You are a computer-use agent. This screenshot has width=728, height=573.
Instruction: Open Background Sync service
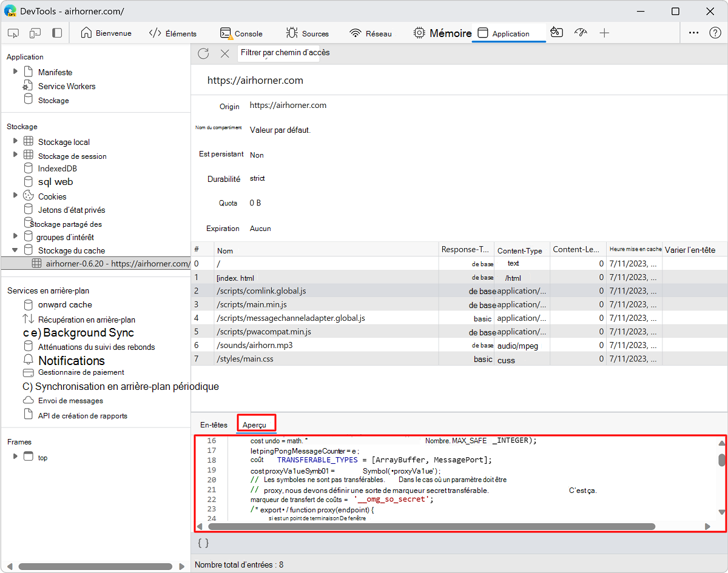tap(89, 332)
